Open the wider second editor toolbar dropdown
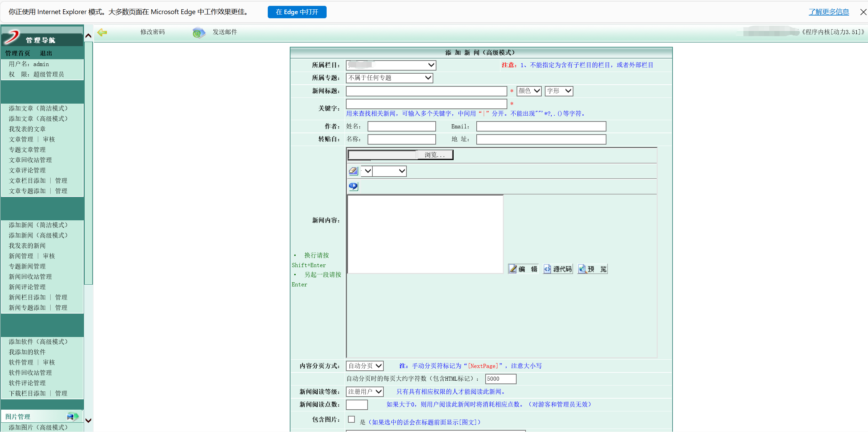Viewport: 868px width, 432px height. click(390, 171)
